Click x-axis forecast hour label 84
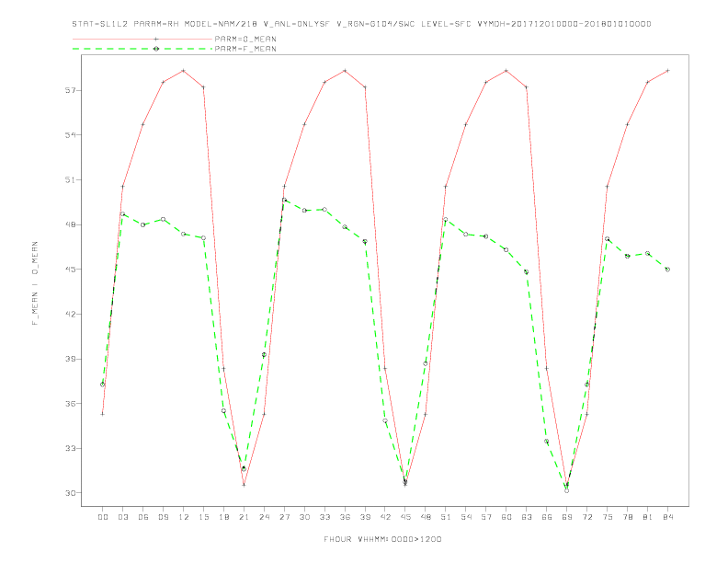This screenshot has width=728, height=563. pos(668,517)
